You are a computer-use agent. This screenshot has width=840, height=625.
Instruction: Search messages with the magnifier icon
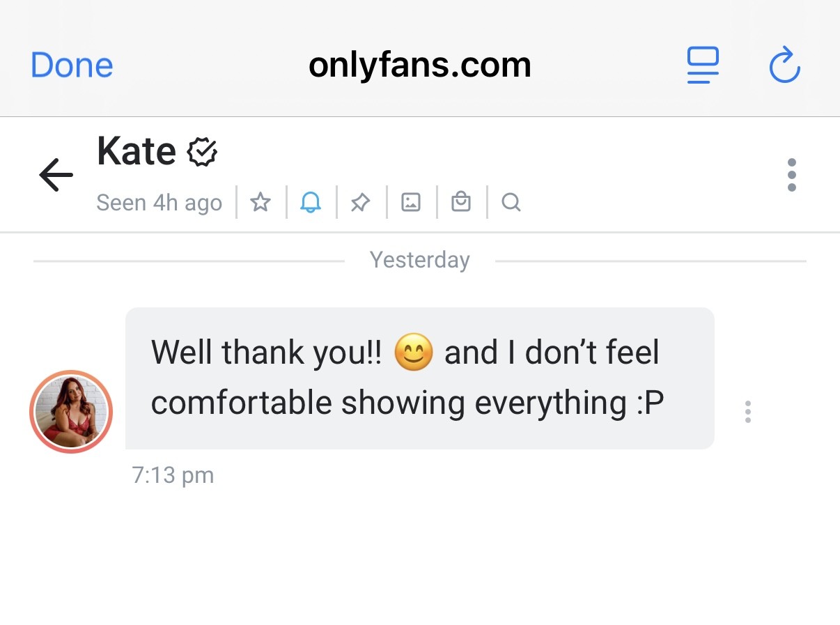click(x=511, y=203)
